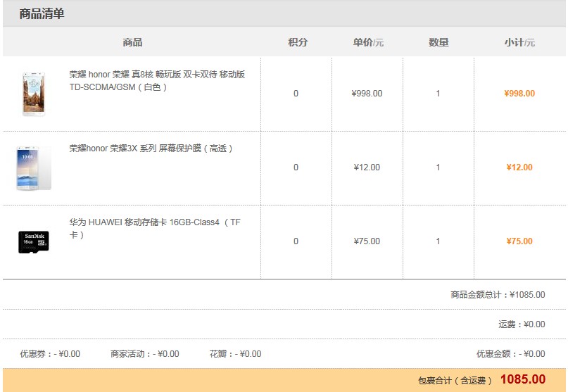Click the 运费 ¥0.00 shipping line
Screen dimensions: 568x392
522,324
